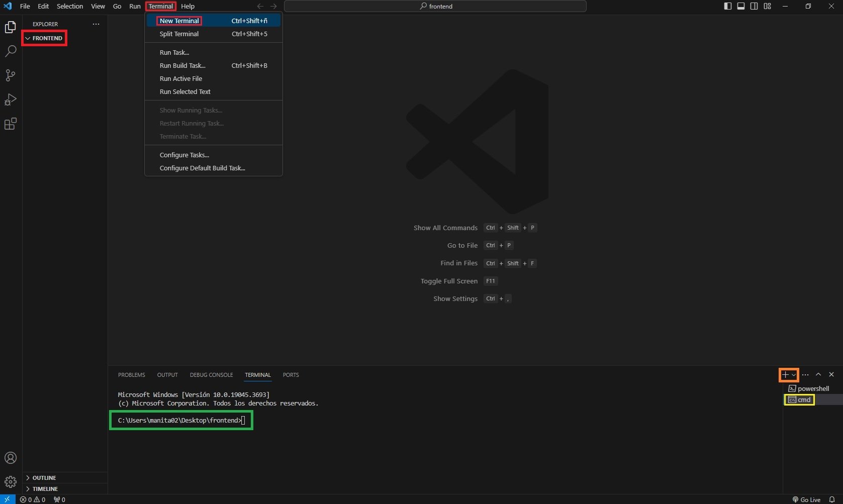
Task: Click the terminal prompt line
Action: [x=181, y=420]
